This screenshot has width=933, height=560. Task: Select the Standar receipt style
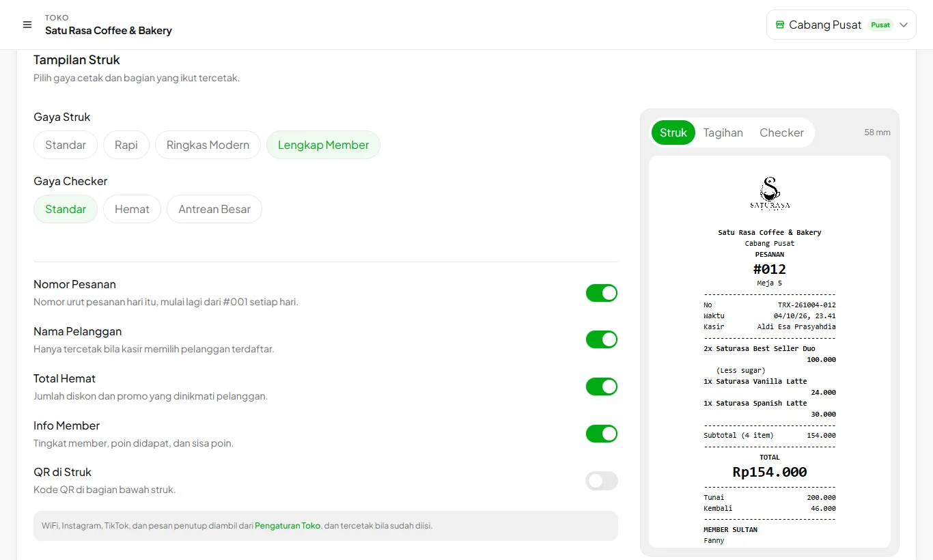point(66,145)
